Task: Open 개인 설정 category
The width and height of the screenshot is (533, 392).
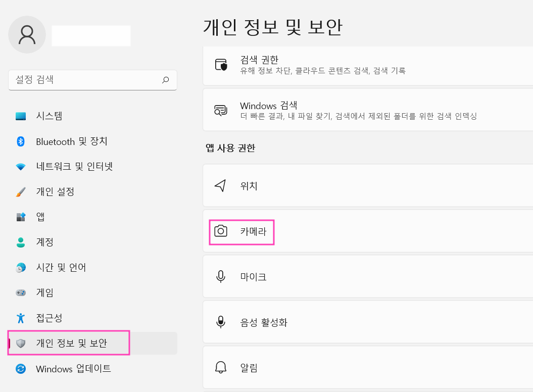Action: 92,192
